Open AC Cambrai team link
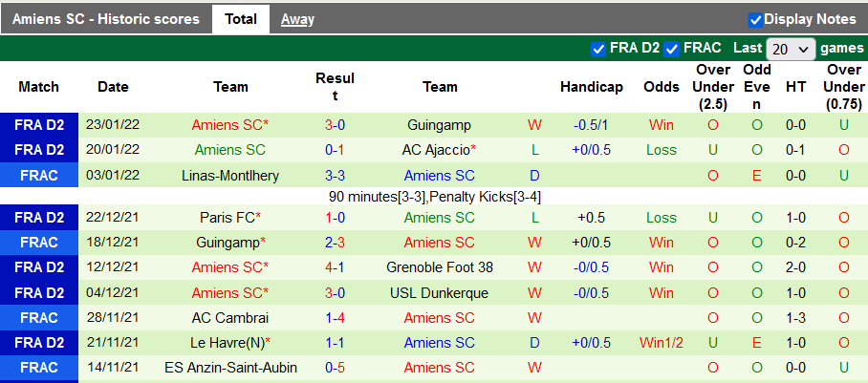 click(x=230, y=318)
